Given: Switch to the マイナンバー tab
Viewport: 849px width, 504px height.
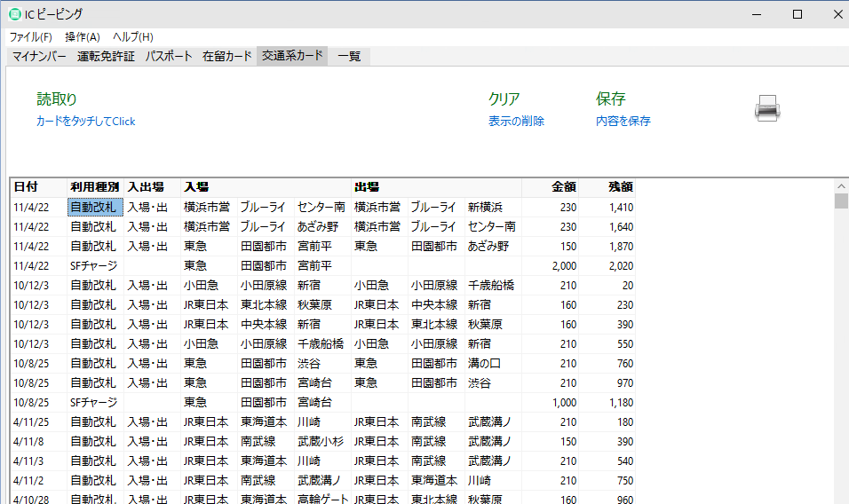Looking at the screenshot, I should 39,56.
